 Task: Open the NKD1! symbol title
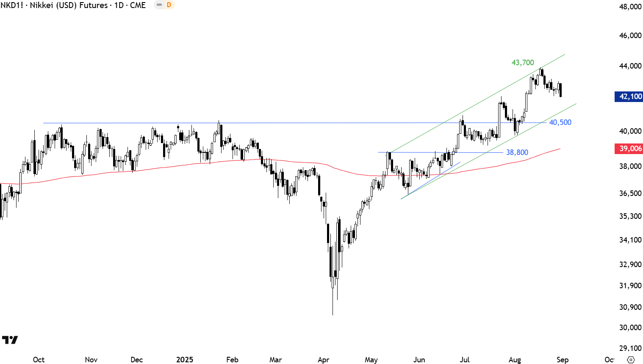[x=12, y=5]
